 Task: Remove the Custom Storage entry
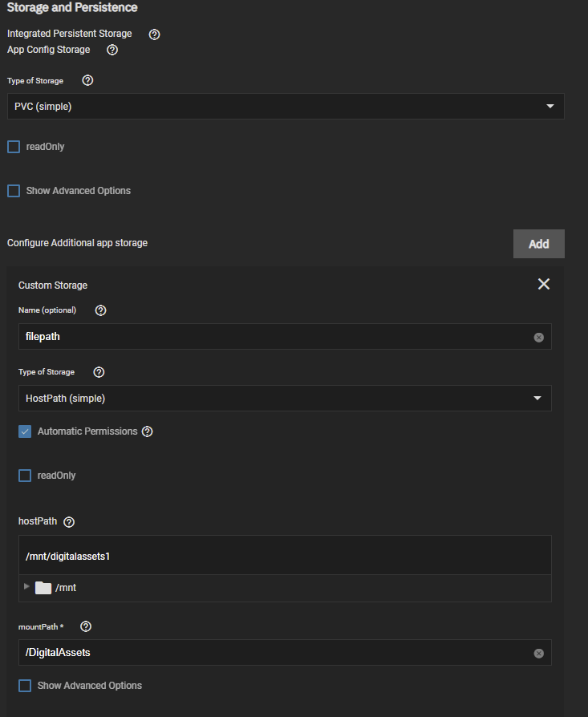click(544, 284)
